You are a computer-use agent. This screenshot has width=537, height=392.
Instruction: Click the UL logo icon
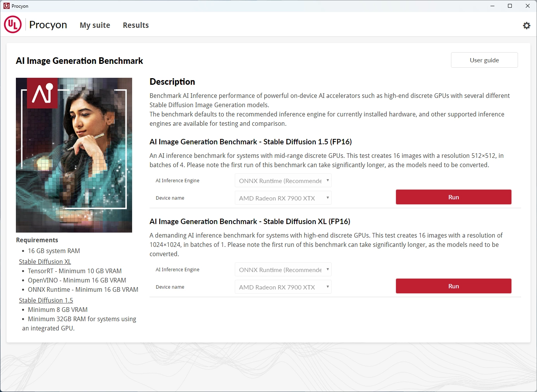click(x=13, y=24)
